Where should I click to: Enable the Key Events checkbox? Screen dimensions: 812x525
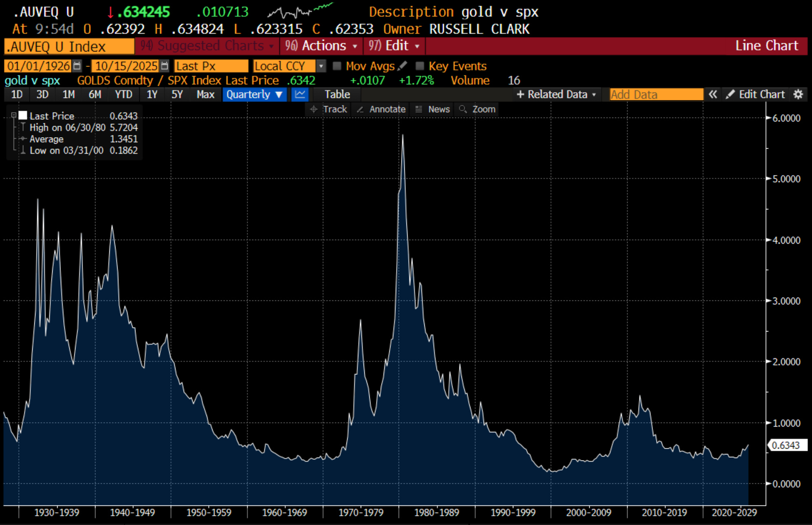(x=419, y=66)
